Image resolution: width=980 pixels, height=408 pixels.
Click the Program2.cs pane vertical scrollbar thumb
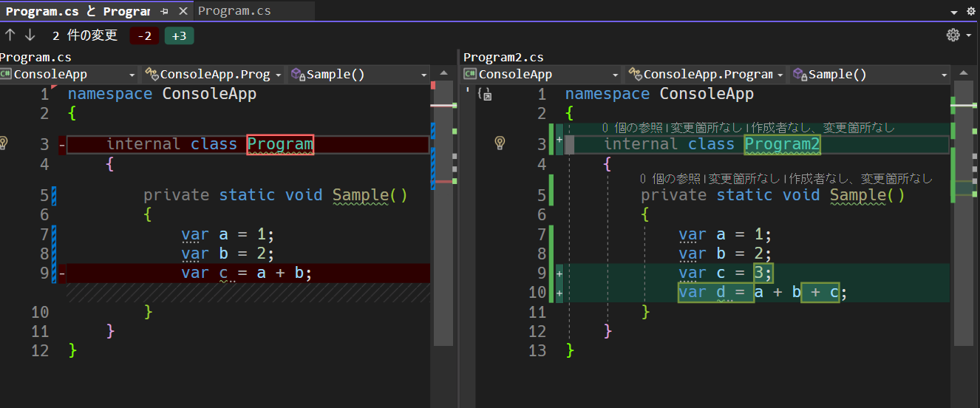(x=964, y=214)
